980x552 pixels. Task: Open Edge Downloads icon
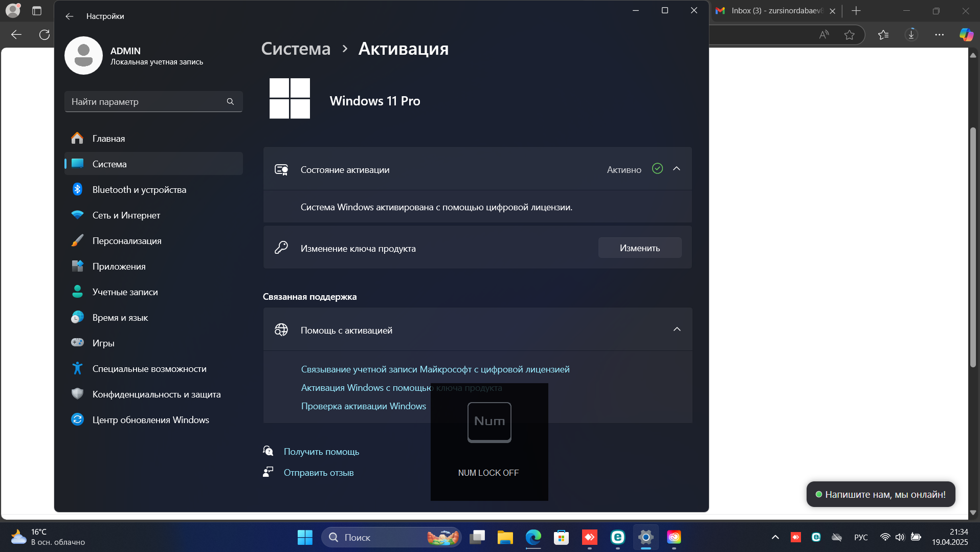coord(911,35)
